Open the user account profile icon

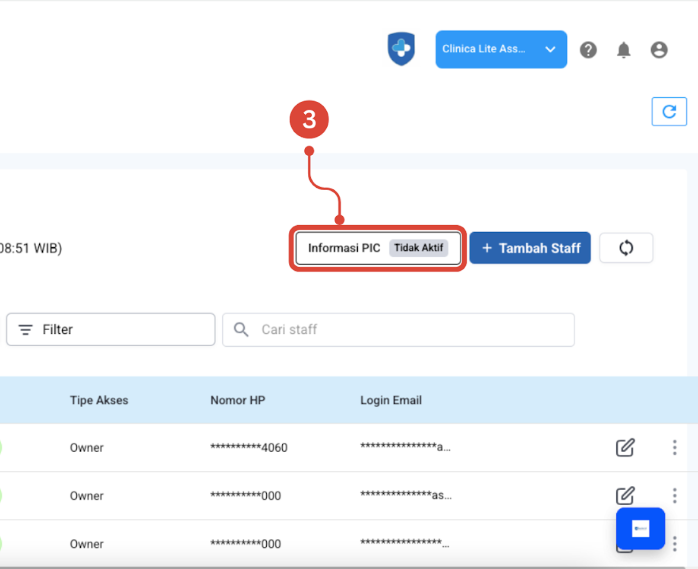(658, 50)
